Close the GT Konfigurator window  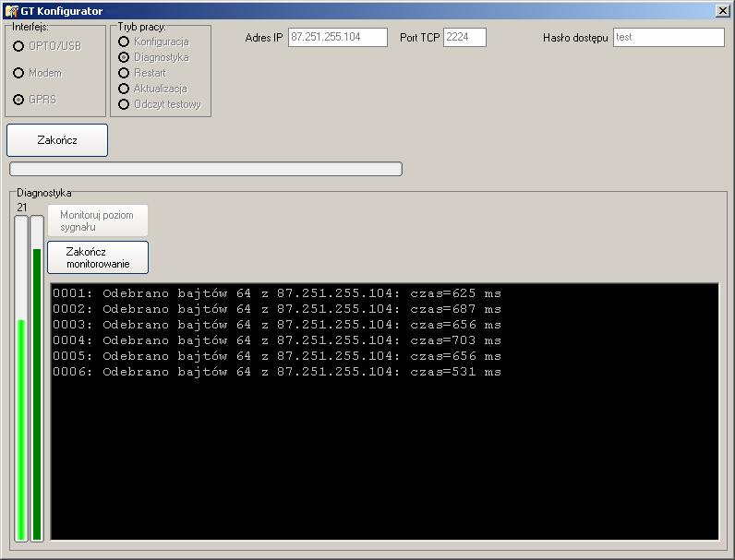(x=722, y=11)
